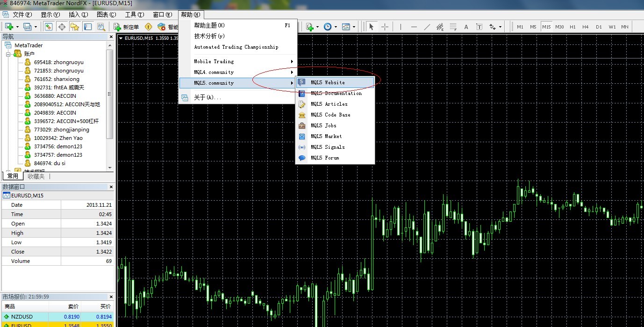Click the MQL5 Signals icon
Viewport: 644px width, 327px height.
302,147
